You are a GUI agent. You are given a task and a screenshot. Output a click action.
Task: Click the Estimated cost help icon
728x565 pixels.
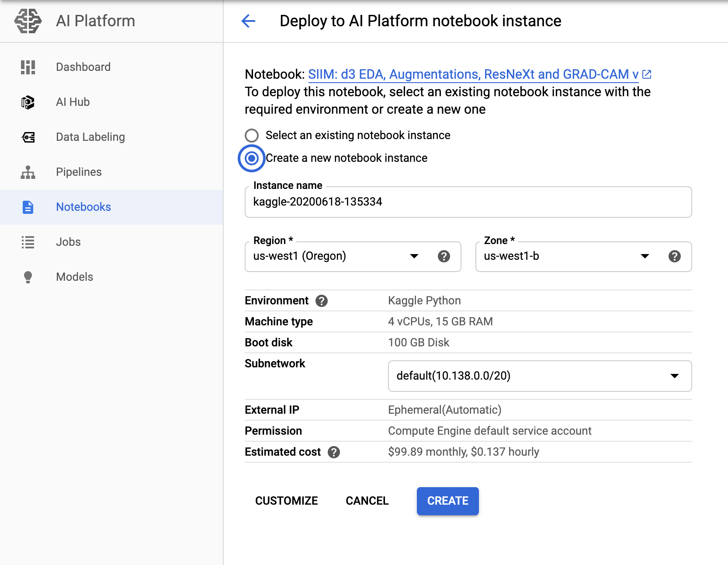pos(334,452)
